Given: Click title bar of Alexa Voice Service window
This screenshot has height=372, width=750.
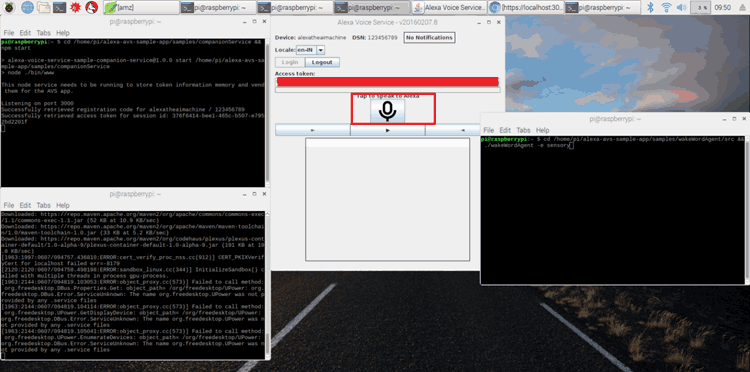Looking at the screenshot, I should [x=387, y=22].
